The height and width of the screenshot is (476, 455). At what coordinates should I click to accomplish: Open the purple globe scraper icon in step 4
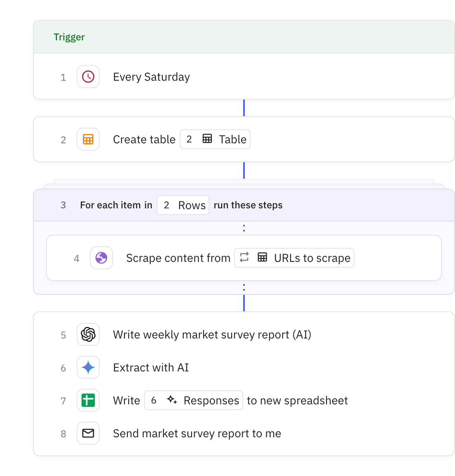pos(101,258)
